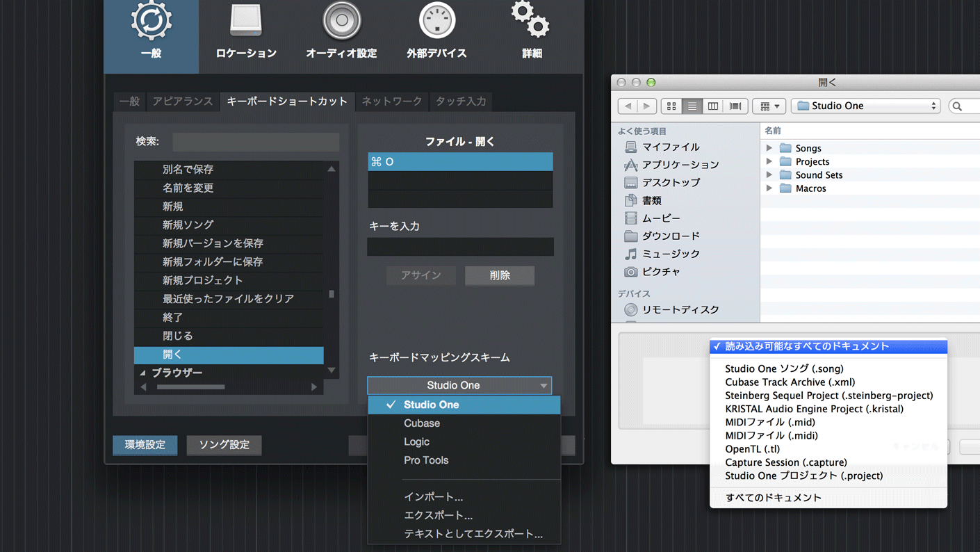The width and height of the screenshot is (980, 552).
Task: Select 別名で保存 in the command list
Action: tap(229, 170)
